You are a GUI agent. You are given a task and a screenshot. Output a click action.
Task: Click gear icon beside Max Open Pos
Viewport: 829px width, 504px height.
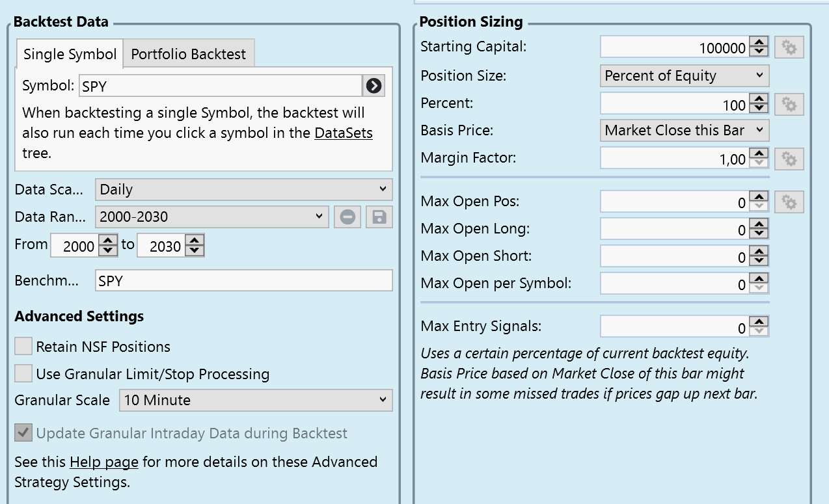click(789, 202)
